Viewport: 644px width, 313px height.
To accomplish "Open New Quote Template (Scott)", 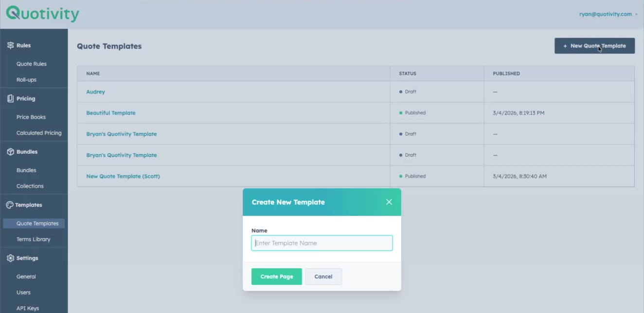I will click(123, 176).
